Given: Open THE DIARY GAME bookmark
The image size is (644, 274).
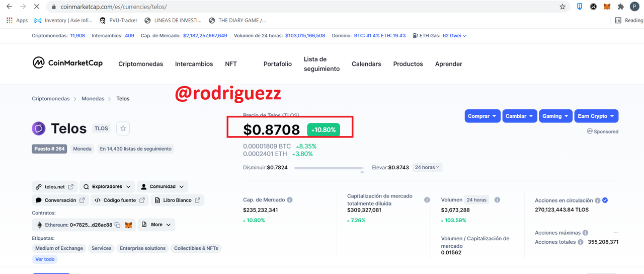Looking at the screenshot, I should click(x=236, y=21).
